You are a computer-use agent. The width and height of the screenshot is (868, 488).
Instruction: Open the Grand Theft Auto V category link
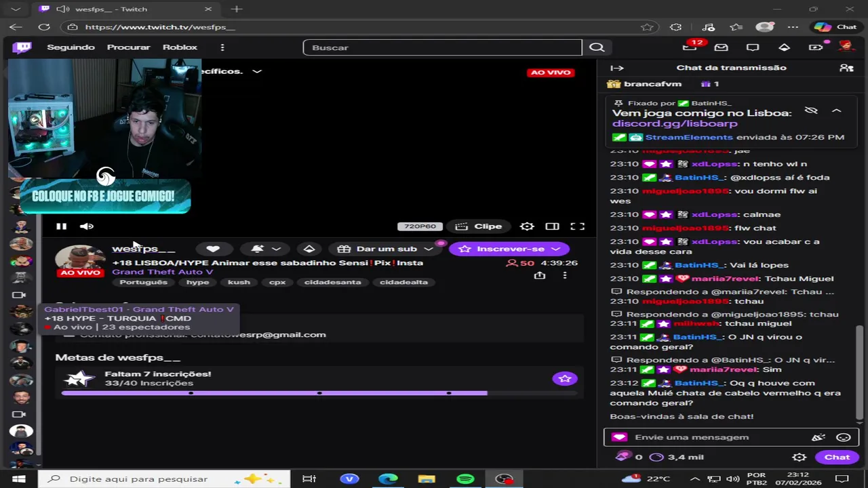point(162,272)
